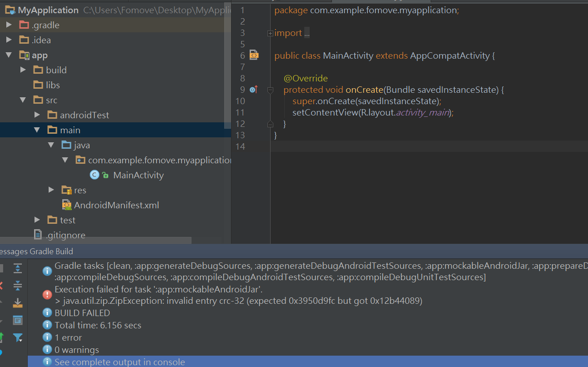The image size is (588, 367).
Task: Click the libs folder icon
Action: [x=38, y=85]
